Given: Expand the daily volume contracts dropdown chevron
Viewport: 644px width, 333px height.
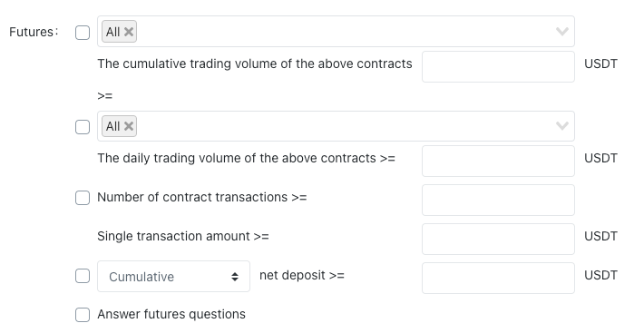Looking at the screenshot, I should [x=561, y=125].
